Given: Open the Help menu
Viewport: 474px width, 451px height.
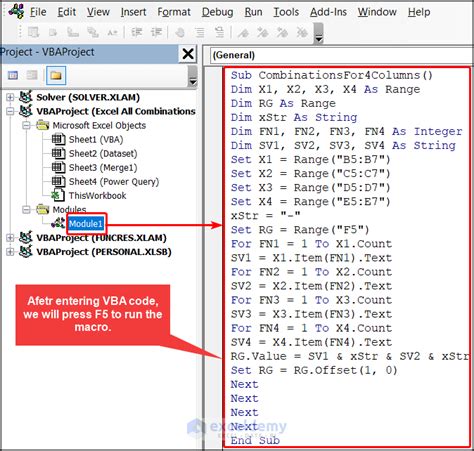Looking at the screenshot, I should click(x=419, y=12).
